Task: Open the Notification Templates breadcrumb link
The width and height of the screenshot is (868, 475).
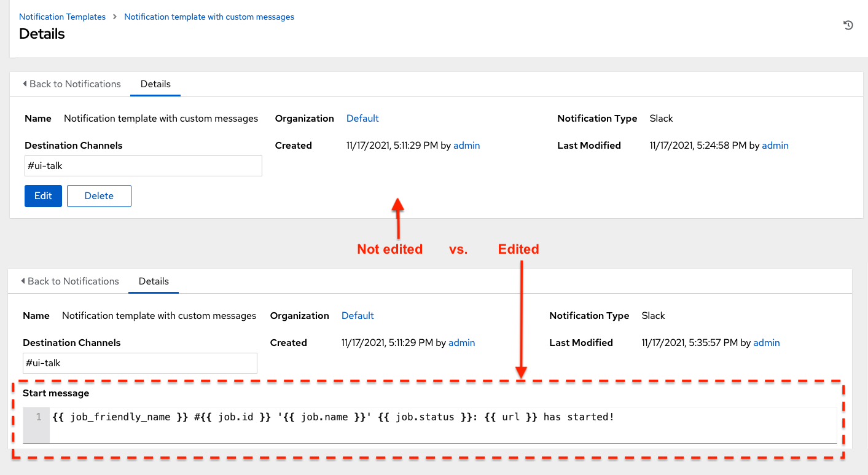Action: pyautogui.click(x=62, y=17)
